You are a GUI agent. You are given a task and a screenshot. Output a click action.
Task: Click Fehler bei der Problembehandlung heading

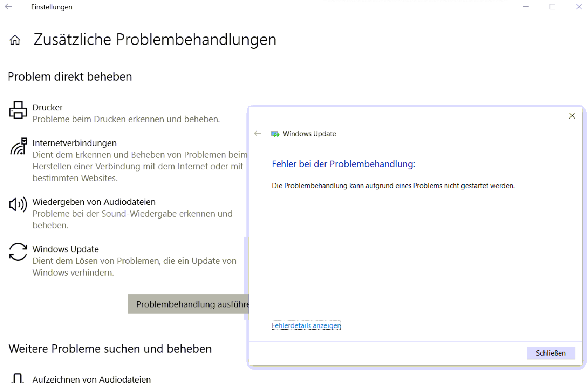[343, 164]
